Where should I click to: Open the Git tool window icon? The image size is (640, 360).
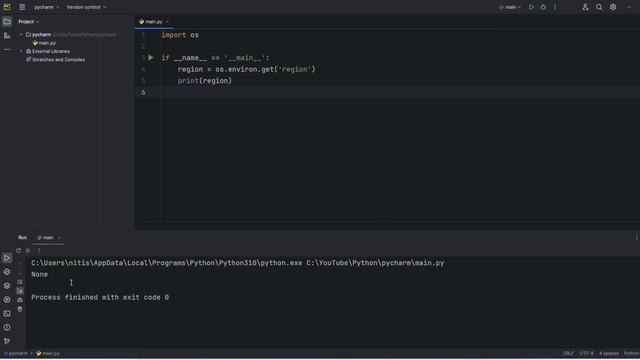click(7, 341)
